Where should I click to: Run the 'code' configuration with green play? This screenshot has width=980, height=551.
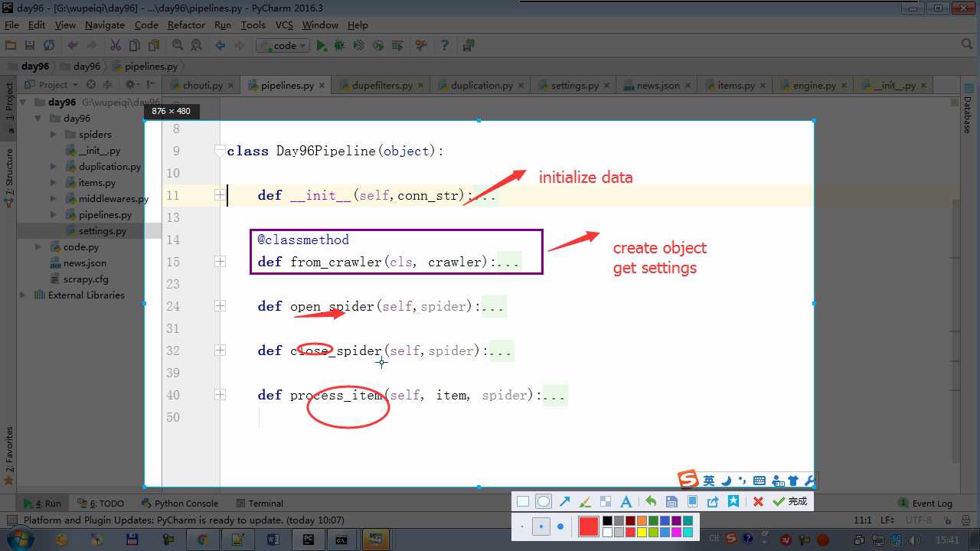322,46
